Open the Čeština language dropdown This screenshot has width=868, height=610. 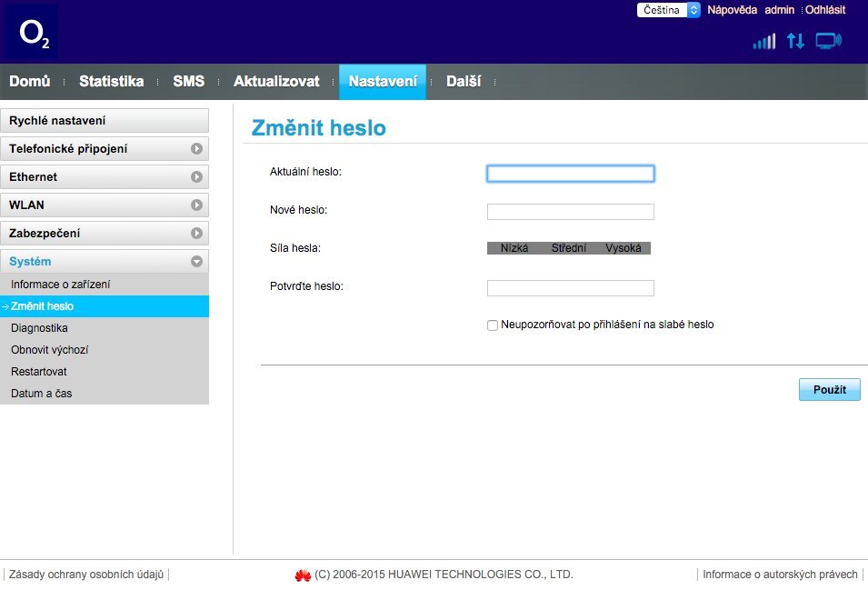[668, 10]
